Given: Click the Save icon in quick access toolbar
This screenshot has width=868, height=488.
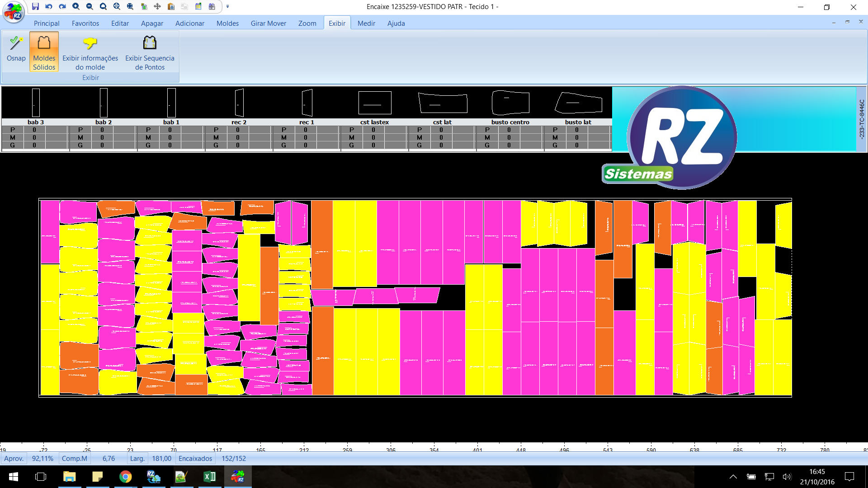Looking at the screenshot, I should 35,6.
